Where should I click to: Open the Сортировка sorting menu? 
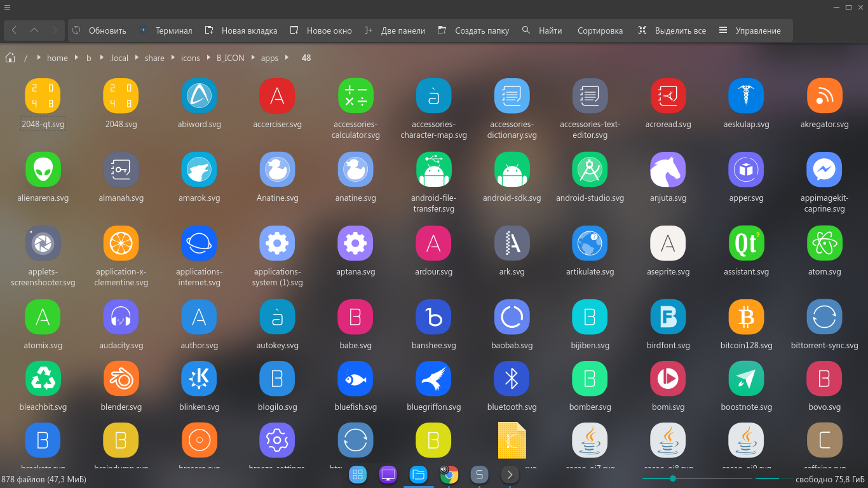[x=600, y=30]
